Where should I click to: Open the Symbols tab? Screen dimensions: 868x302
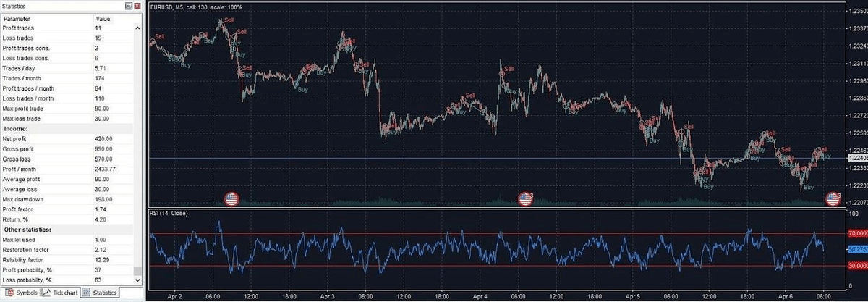coord(21,293)
